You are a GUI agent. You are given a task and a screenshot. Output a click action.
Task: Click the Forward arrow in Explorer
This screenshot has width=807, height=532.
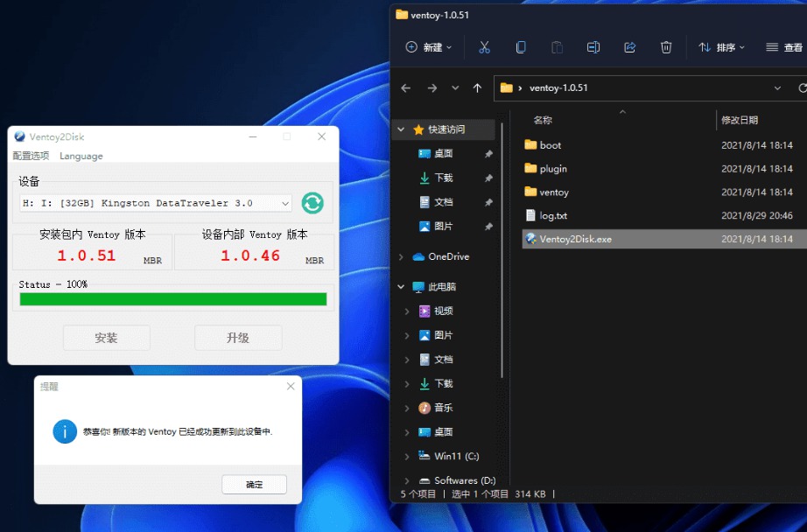[x=432, y=88]
